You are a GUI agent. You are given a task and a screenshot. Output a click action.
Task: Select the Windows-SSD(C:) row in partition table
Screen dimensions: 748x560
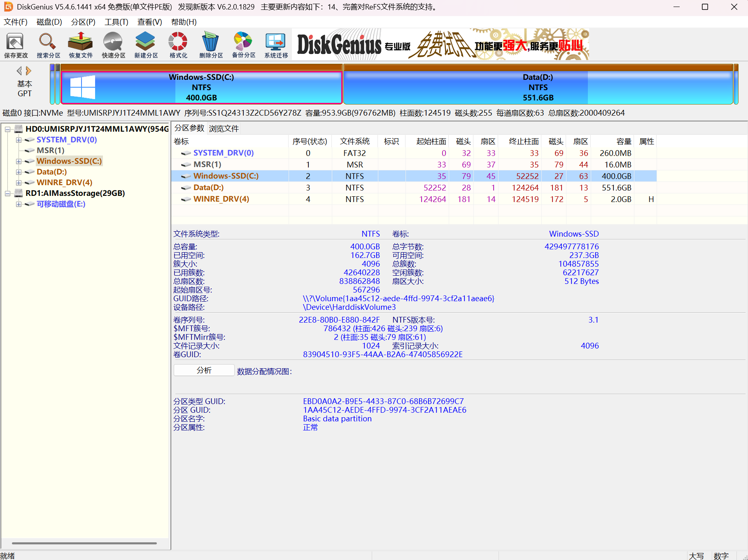[414, 176]
